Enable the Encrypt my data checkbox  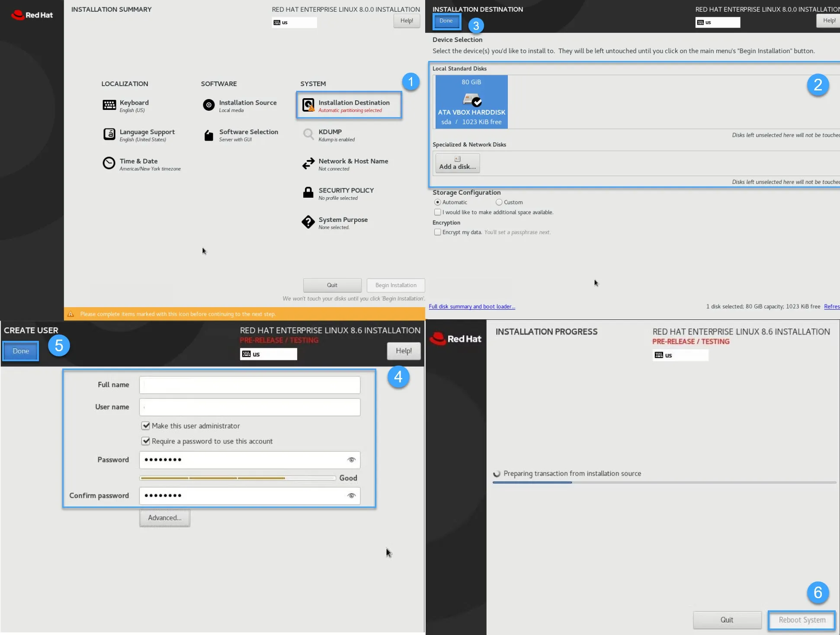coord(437,232)
